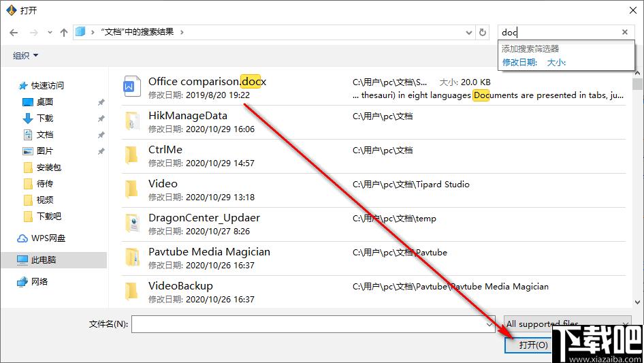Screen dimensions: 644x363
Task: Click the VideoBackup folder name
Action: tap(180, 286)
